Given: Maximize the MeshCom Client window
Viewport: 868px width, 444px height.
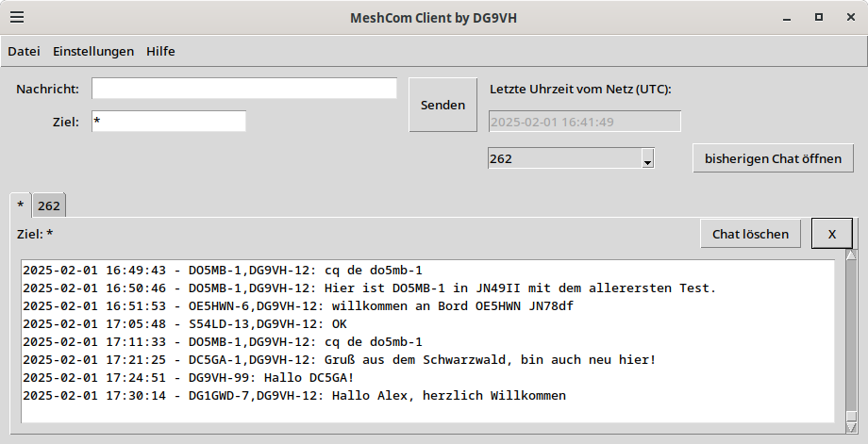Looking at the screenshot, I should [818, 17].
